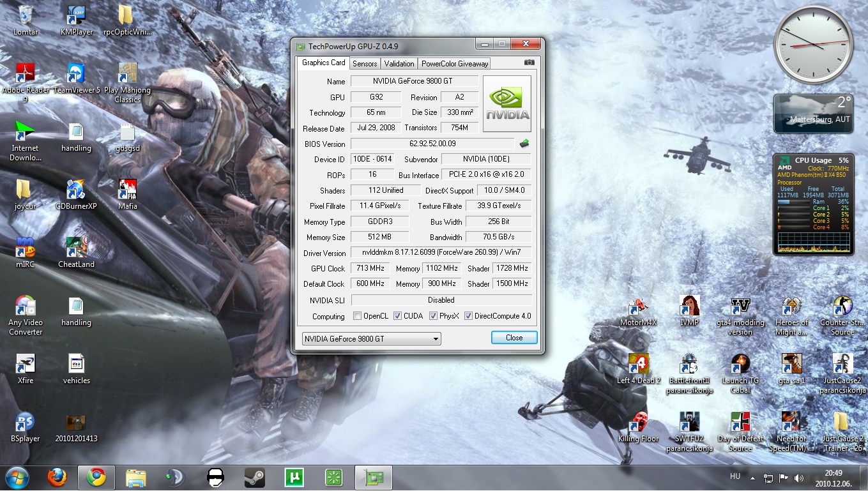
Task: Enable the OpenCL checkbox
Action: pyautogui.click(x=358, y=316)
